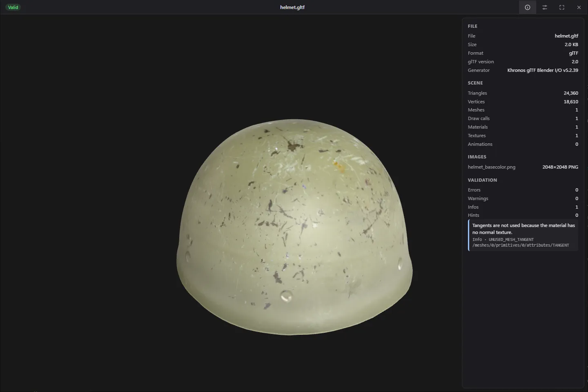Click the helmet_basecolor.png image entry
This screenshot has height=392, width=588.
pos(492,167)
